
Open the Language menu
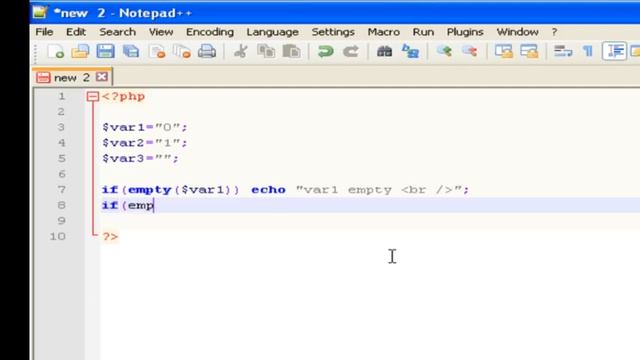pyautogui.click(x=272, y=32)
